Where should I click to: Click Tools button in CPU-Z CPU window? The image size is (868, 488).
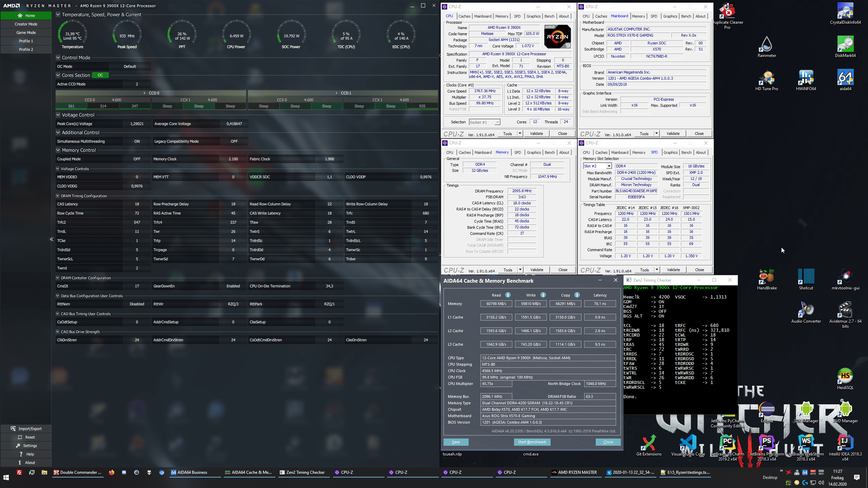(x=508, y=134)
